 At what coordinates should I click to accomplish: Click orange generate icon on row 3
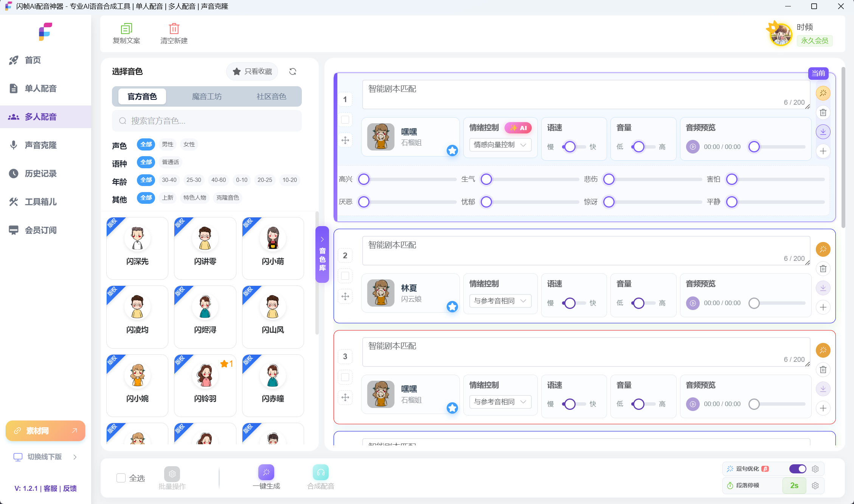(823, 350)
